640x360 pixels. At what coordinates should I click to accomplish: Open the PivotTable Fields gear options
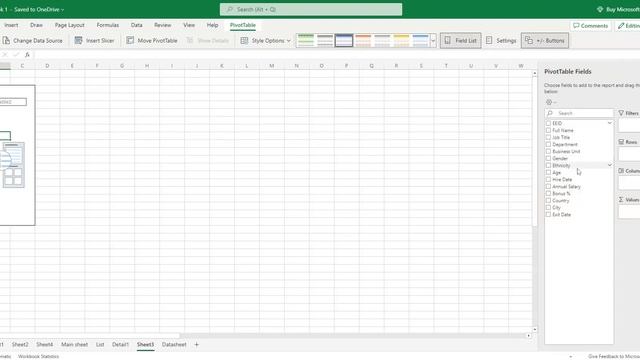[551, 102]
